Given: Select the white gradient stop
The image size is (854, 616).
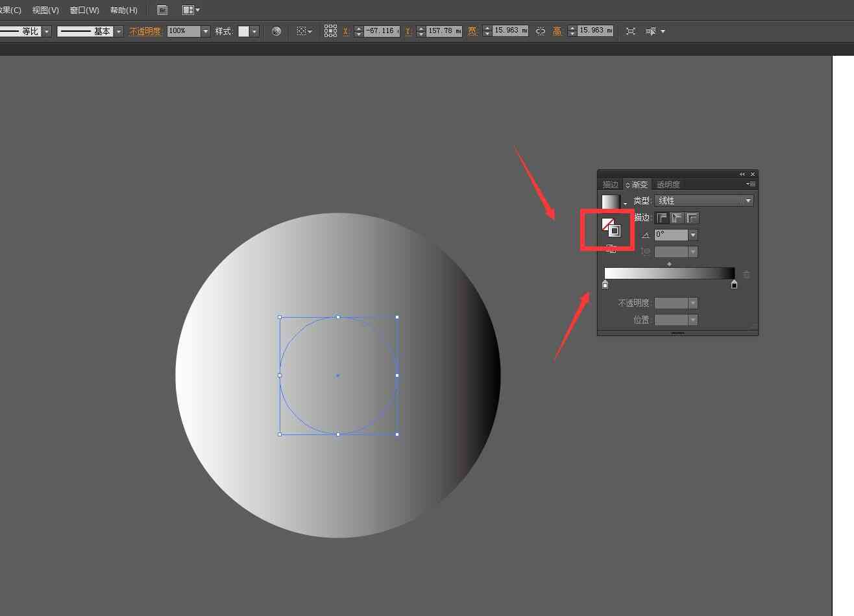Looking at the screenshot, I should [x=605, y=284].
